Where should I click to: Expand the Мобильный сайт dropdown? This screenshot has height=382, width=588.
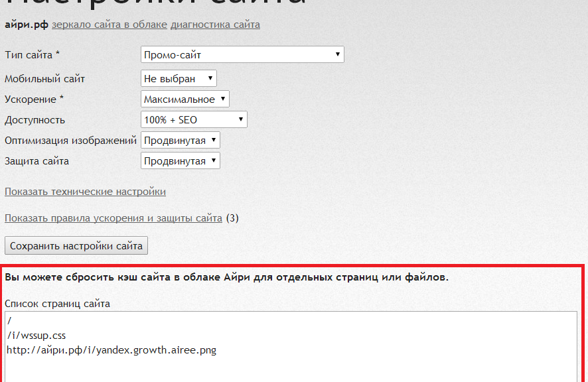(x=179, y=79)
